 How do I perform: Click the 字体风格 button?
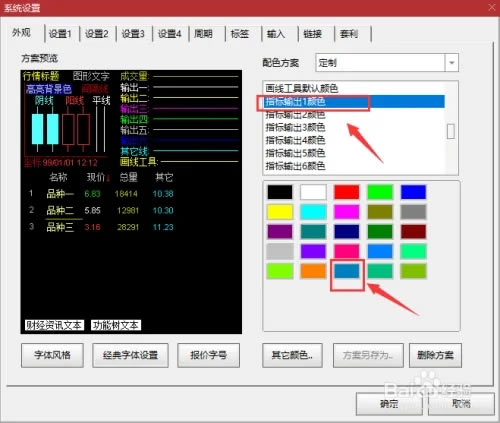pyautogui.click(x=52, y=355)
